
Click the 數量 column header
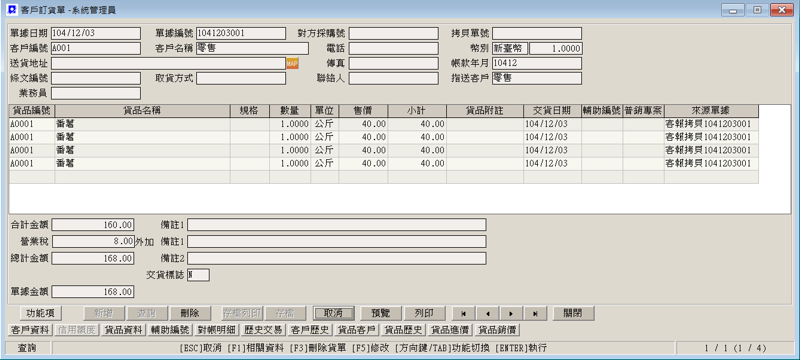click(x=290, y=111)
